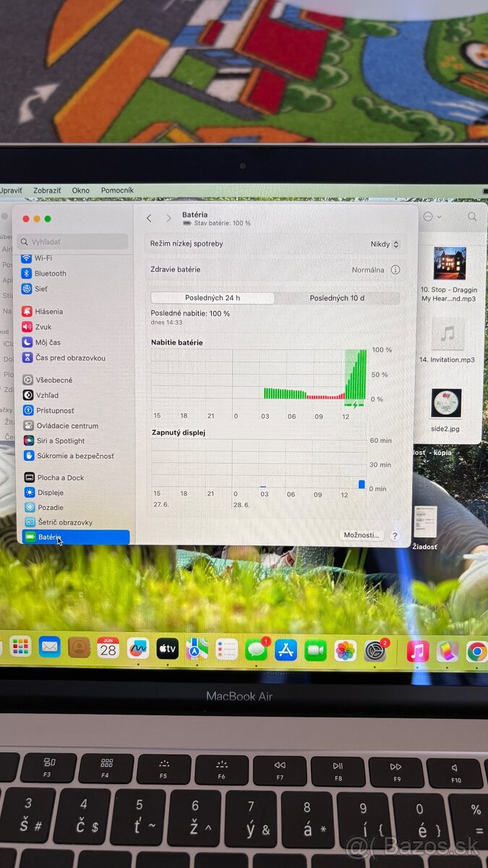The width and height of the screenshot is (488, 868).
Task: Open the Zobraziť menu
Action: 47,190
